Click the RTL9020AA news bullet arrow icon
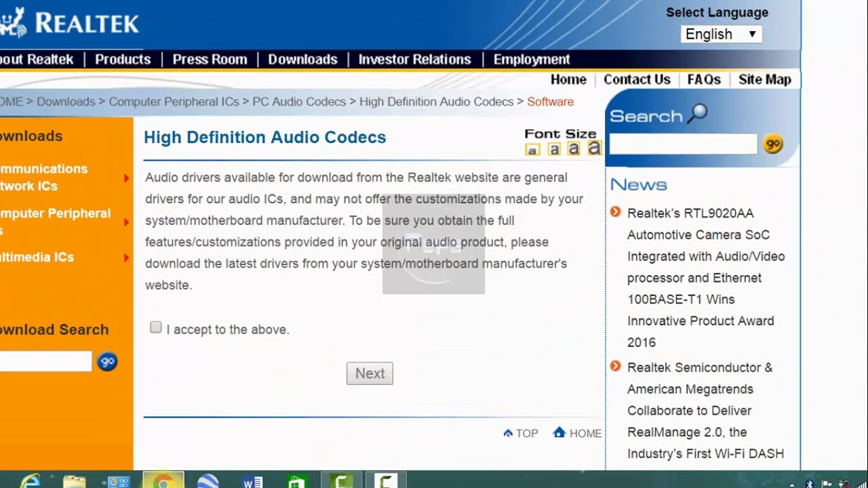The height and width of the screenshot is (488, 868). tap(615, 212)
